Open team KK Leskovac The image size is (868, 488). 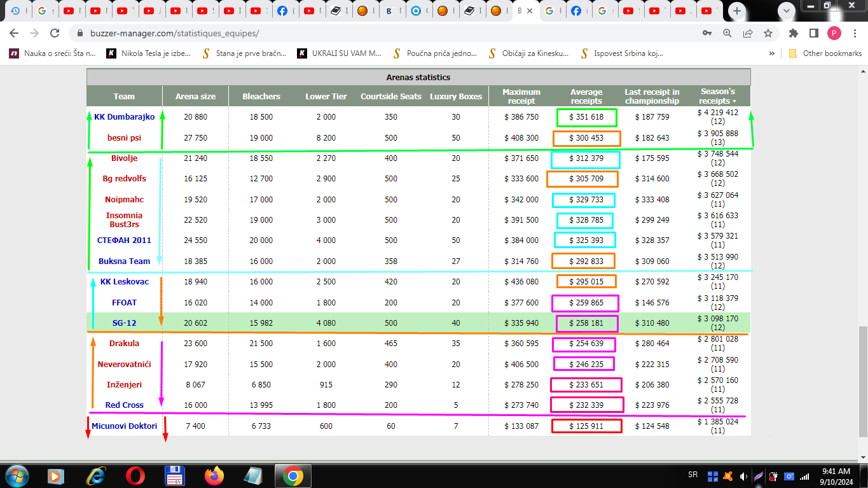pyautogui.click(x=125, y=281)
